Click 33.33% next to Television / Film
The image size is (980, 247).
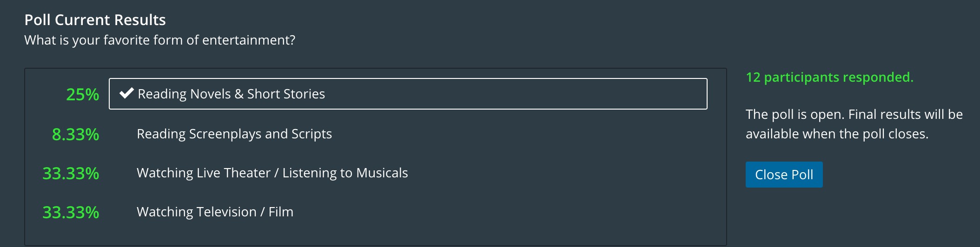click(x=71, y=212)
